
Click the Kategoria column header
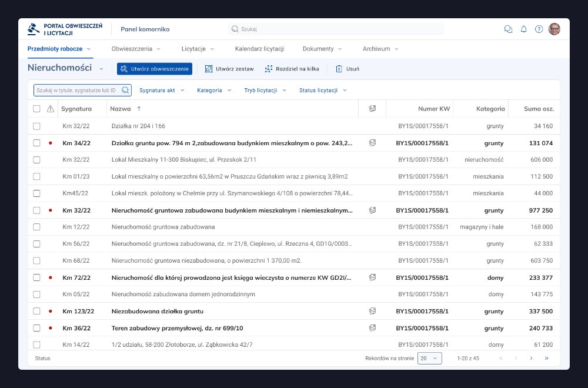(x=490, y=109)
